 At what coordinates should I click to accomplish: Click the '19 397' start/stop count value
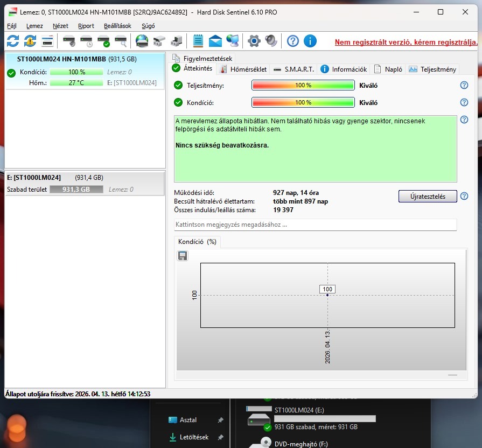[x=283, y=210]
